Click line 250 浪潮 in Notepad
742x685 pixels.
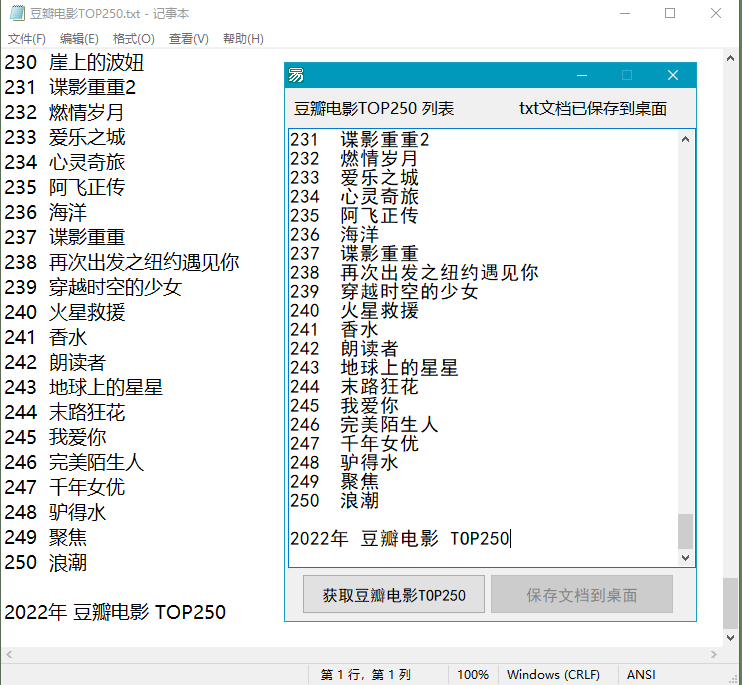[45, 563]
